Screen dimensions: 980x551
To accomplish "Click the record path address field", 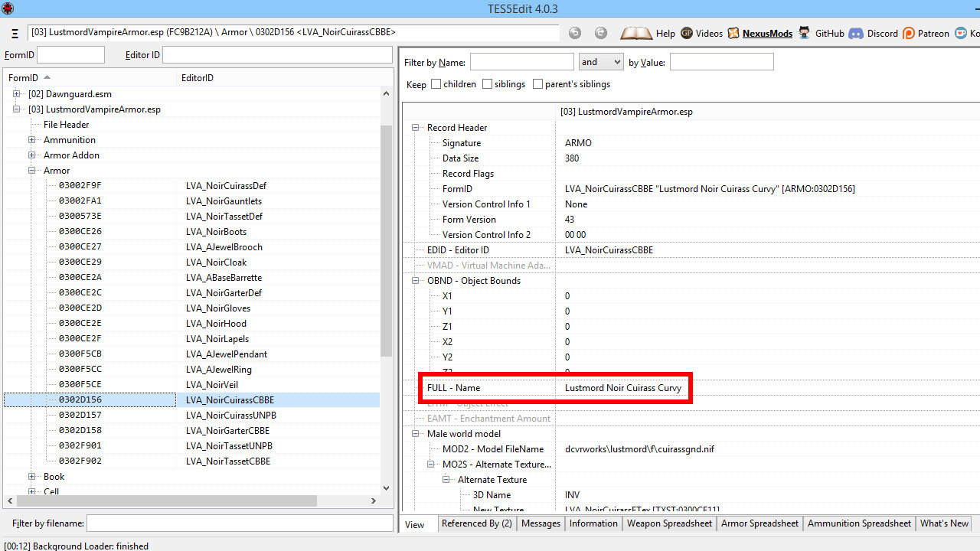I will (294, 33).
